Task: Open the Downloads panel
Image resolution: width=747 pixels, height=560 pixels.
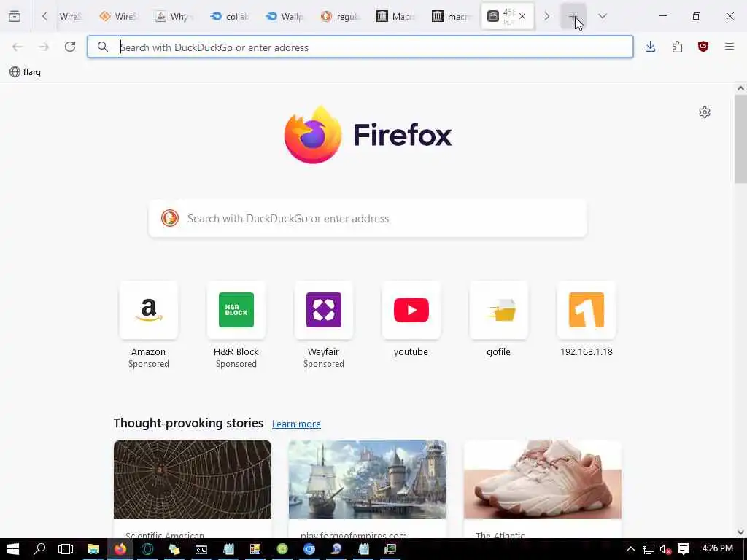Action: coord(650,47)
